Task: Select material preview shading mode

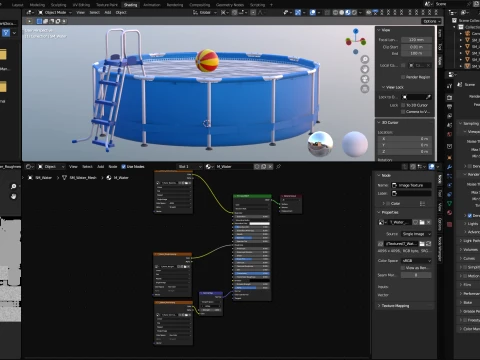Action: 348,12
